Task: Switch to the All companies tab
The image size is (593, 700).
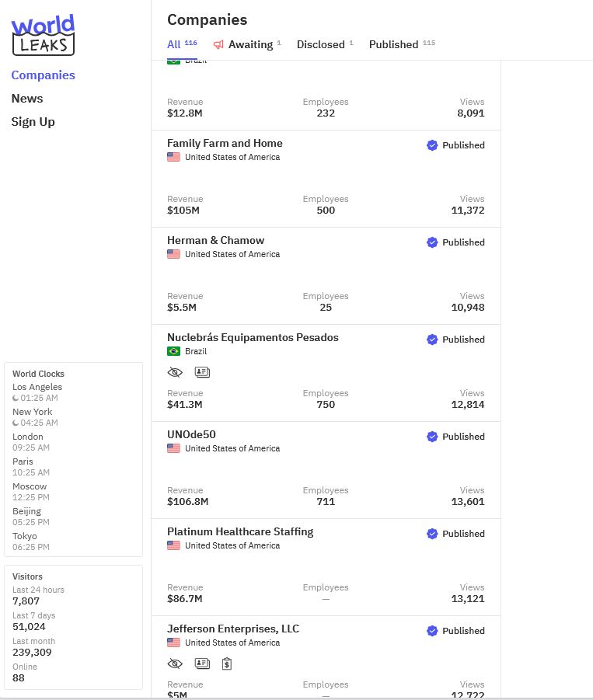Action: [174, 45]
